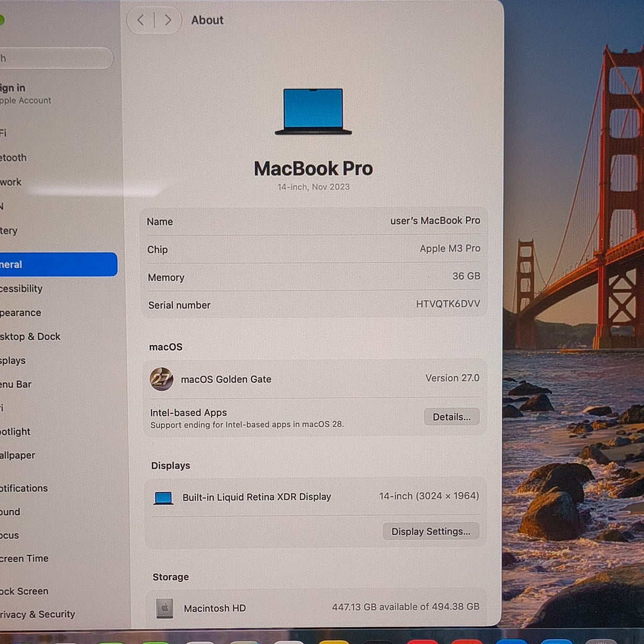Click the macOS Golden Gate 27 icon
Viewport: 644px width, 644px height.
coord(162,379)
